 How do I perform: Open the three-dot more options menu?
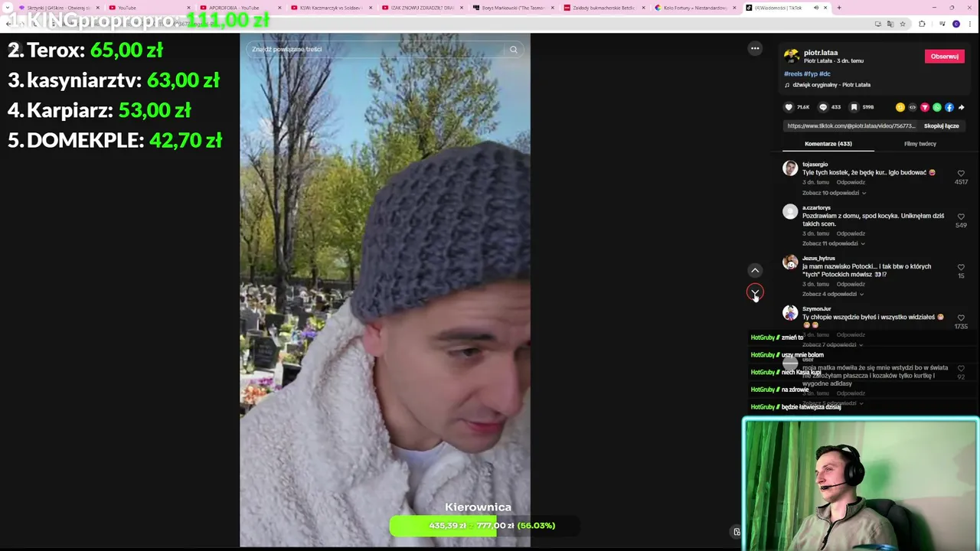pyautogui.click(x=755, y=48)
